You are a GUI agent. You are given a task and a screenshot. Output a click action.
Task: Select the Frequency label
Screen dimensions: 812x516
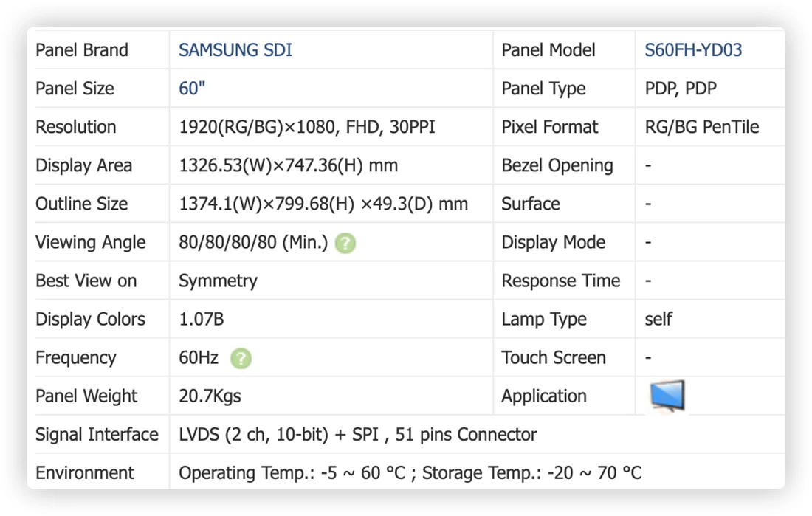tap(75, 358)
